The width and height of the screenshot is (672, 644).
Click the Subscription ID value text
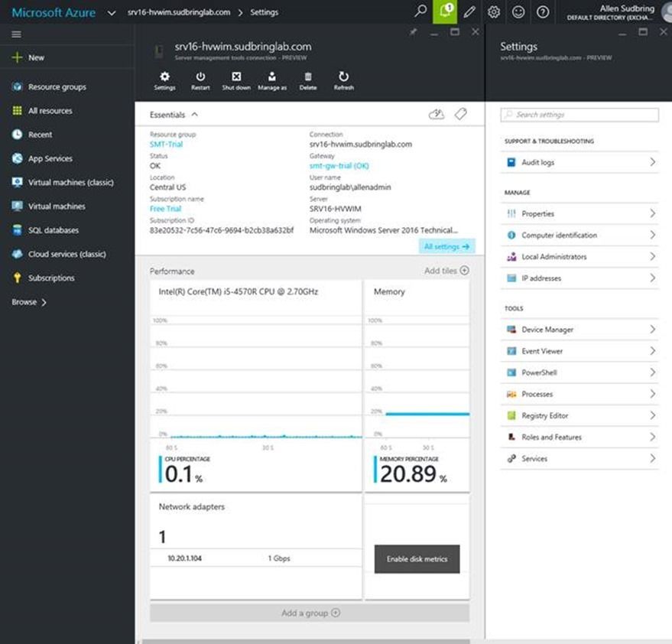point(222,230)
